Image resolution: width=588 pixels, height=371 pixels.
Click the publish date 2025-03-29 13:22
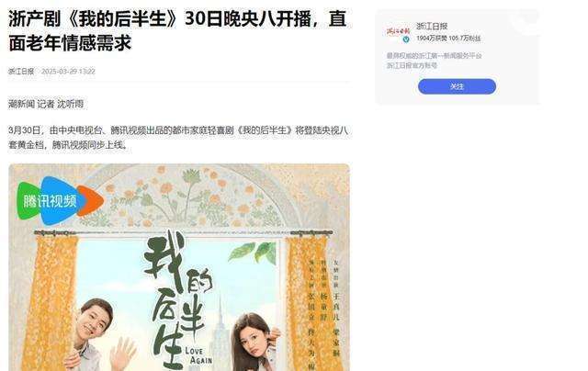tap(68, 72)
